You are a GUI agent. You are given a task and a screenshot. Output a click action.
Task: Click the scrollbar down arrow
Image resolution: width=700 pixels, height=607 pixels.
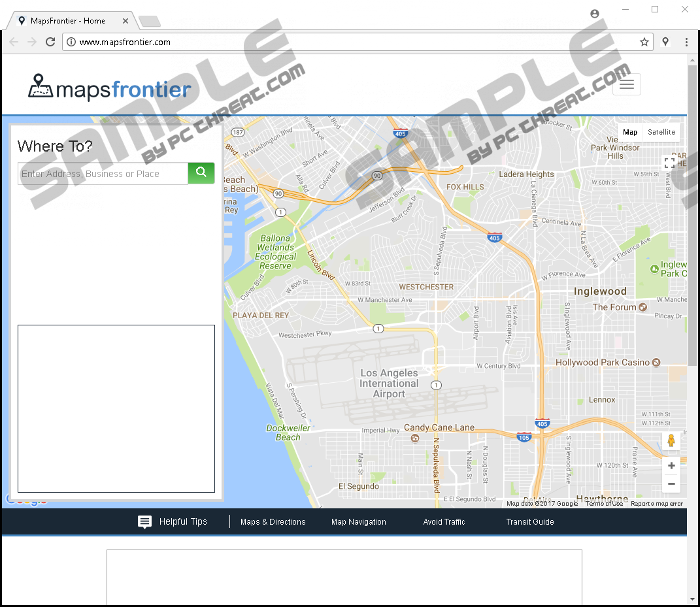(692, 599)
